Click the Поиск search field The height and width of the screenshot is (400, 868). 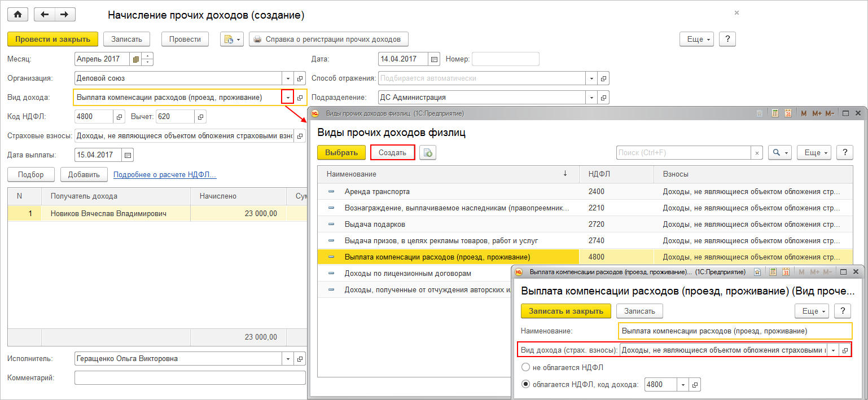(x=684, y=153)
